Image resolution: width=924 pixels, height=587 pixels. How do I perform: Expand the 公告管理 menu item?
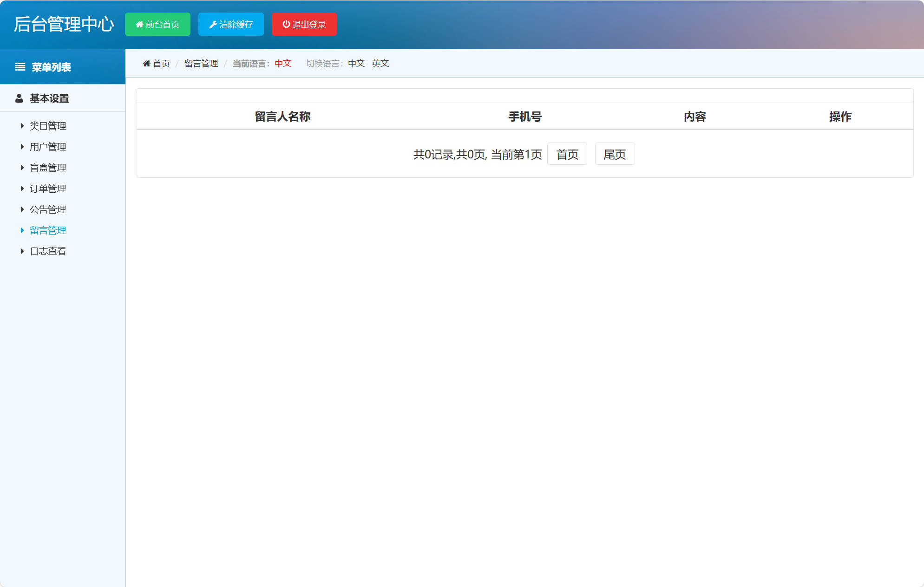tap(22, 209)
